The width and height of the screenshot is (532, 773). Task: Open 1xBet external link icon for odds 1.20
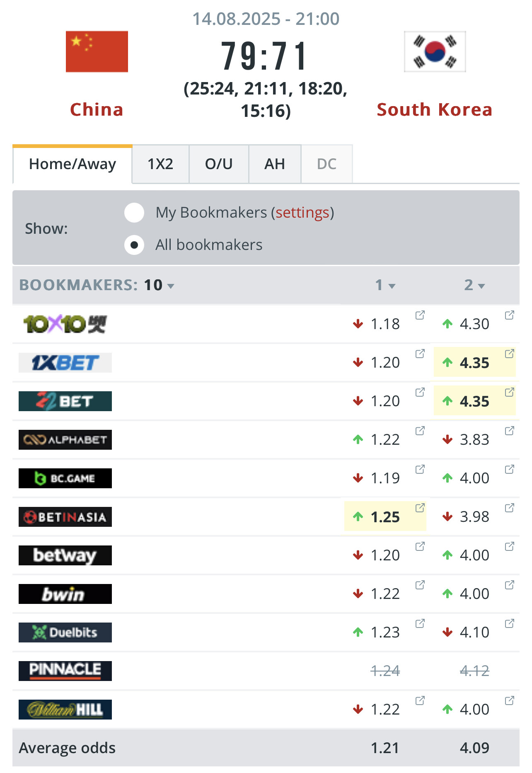pyautogui.click(x=420, y=354)
